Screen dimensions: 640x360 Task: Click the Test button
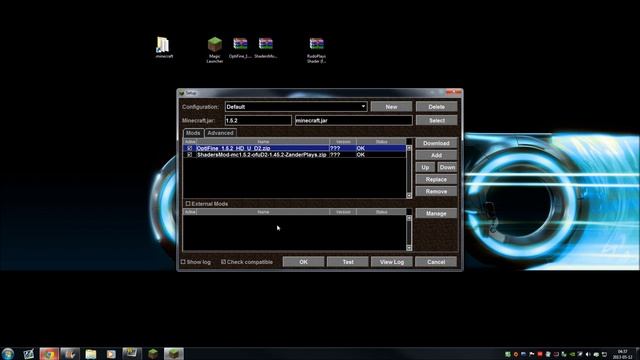pyautogui.click(x=348, y=262)
